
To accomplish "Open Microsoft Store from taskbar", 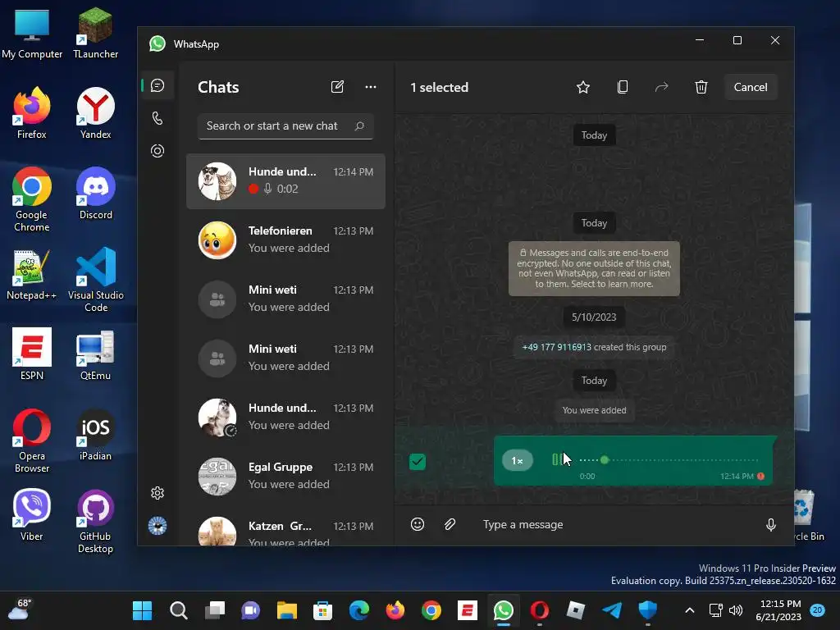I will click(x=323, y=610).
